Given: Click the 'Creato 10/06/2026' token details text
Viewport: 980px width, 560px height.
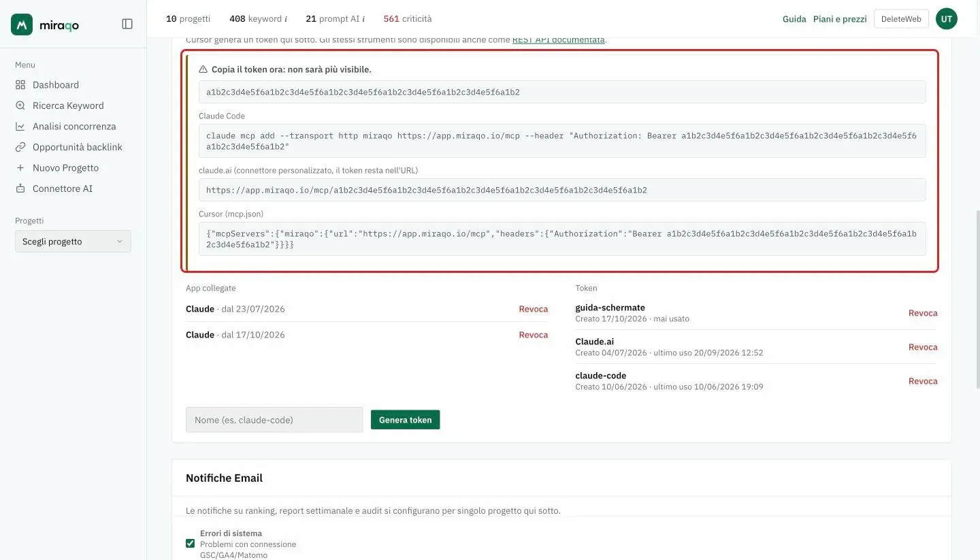Looking at the screenshot, I should [x=669, y=387].
